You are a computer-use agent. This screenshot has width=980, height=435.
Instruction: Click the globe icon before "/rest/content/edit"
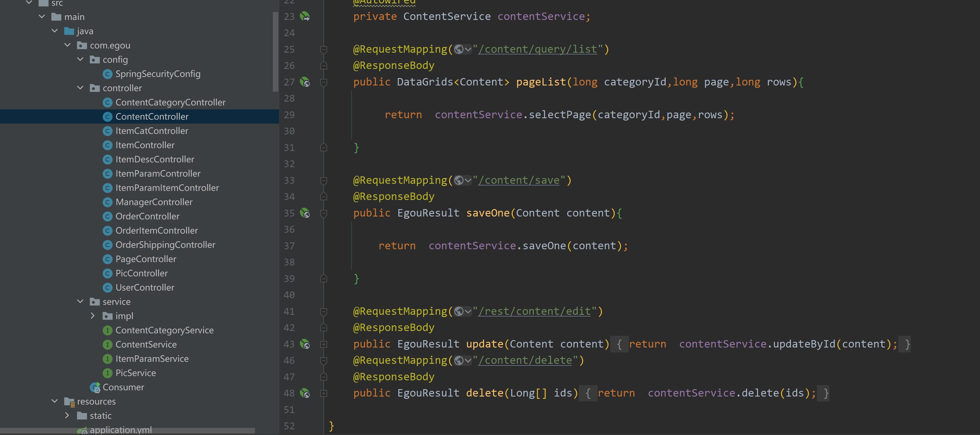(x=459, y=311)
